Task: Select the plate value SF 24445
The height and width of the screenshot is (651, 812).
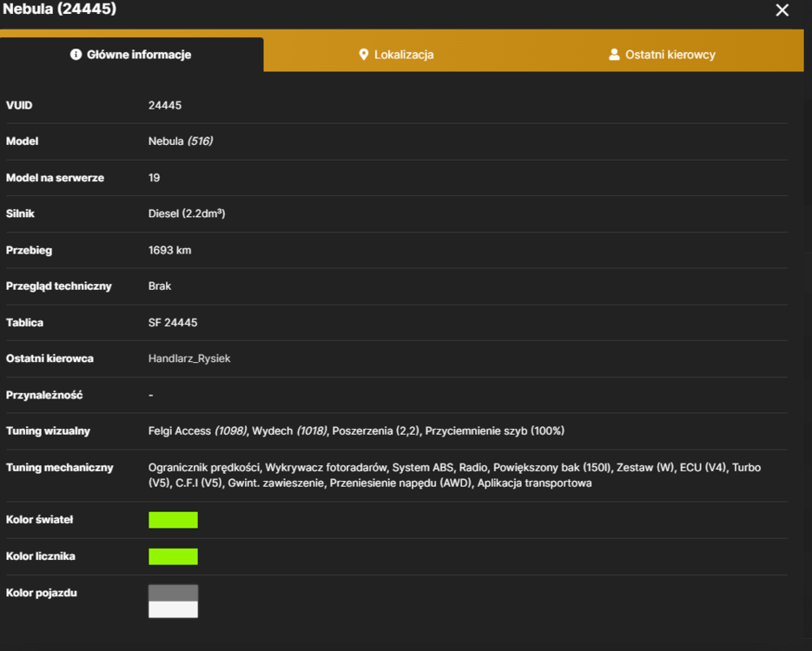Action: (x=173, y=323)
